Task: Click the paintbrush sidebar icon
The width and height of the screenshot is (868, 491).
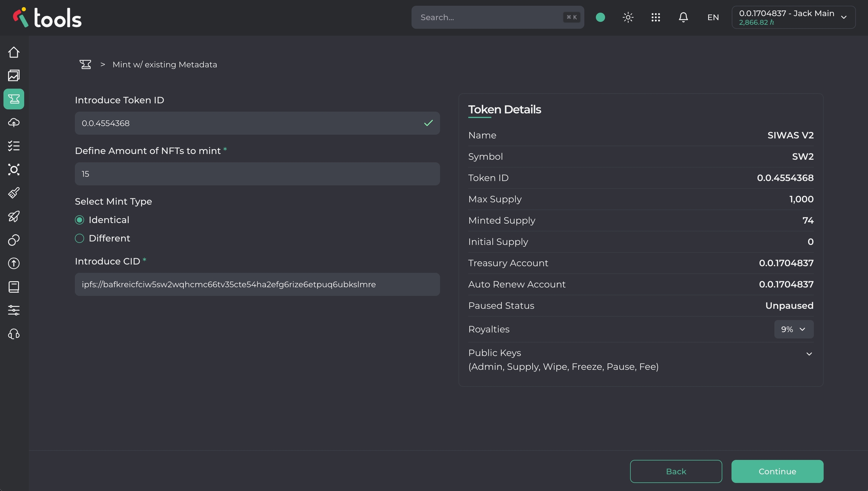Action: (14, 193)
